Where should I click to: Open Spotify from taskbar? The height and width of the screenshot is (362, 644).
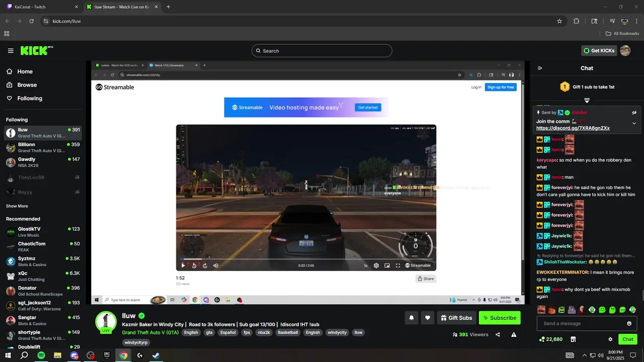click(x=41, y=355)
